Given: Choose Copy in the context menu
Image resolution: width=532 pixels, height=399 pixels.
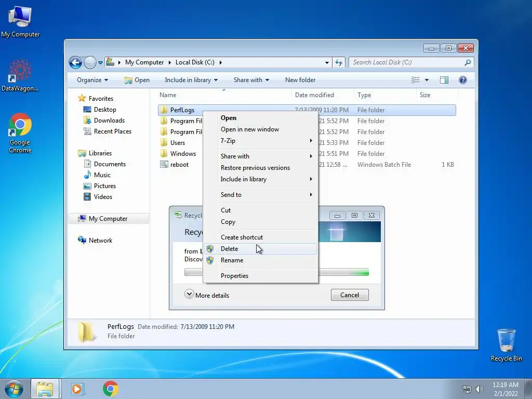Looking at the screenshot, I should 261,222.
